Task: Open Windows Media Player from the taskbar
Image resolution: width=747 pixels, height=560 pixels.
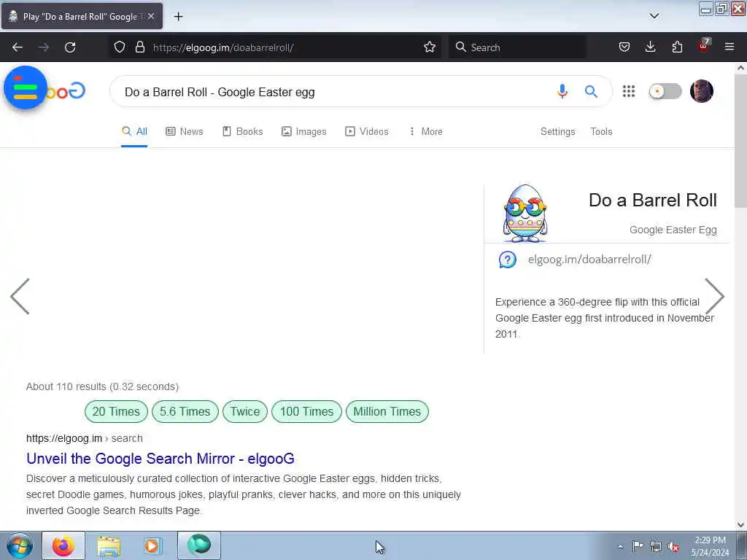Action: point(152,545)
